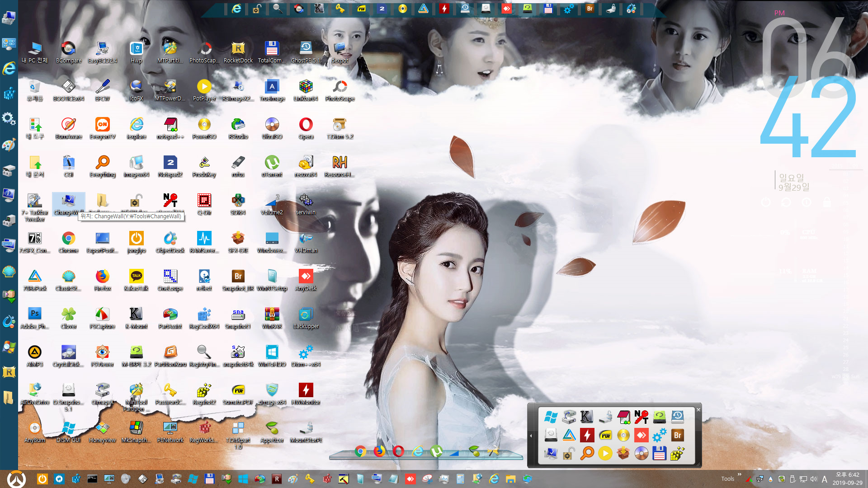Click the Internet Explorer icon in left sidebar

coord(9,69)
